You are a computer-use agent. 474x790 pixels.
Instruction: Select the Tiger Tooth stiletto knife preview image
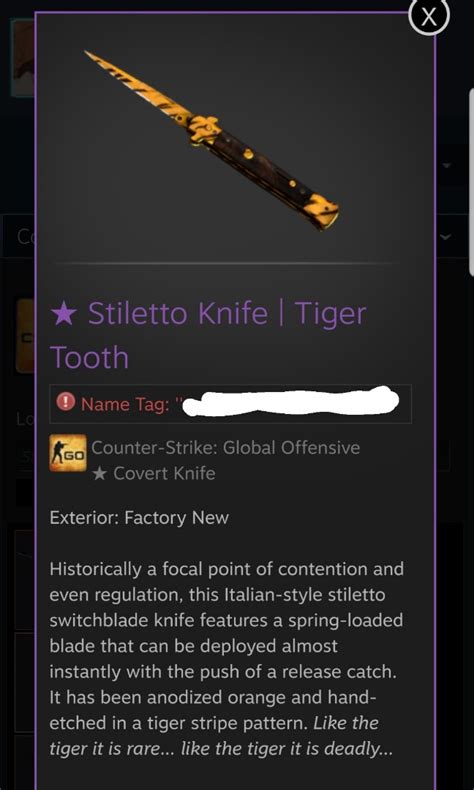tap(212, 140)
